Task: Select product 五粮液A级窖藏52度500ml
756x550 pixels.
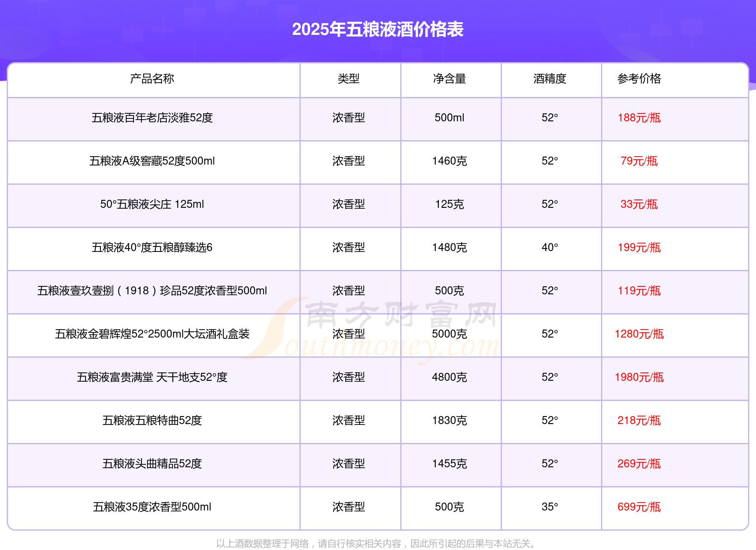Action: tap(152, 161)
